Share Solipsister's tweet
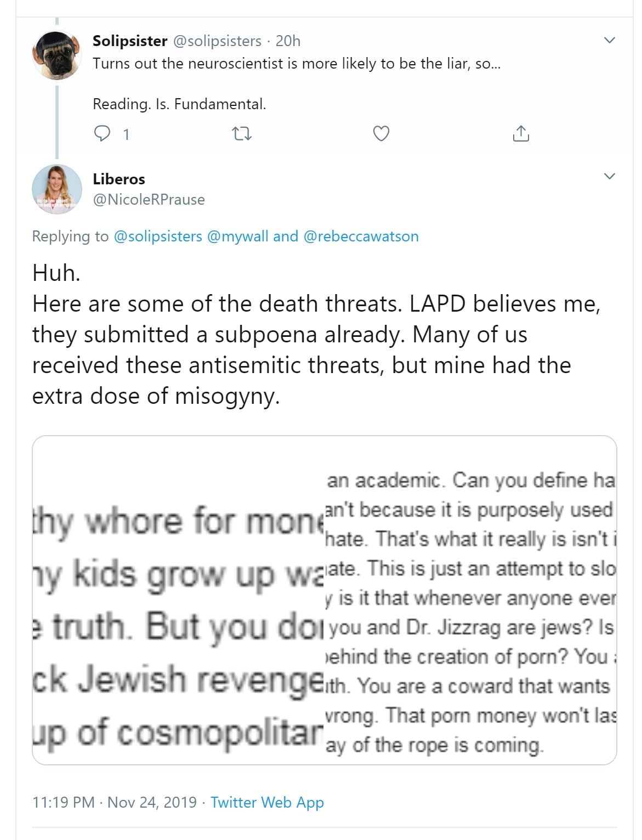Viewport: 642px width, 840px height. pyautogui.click(x=520, y=133)
